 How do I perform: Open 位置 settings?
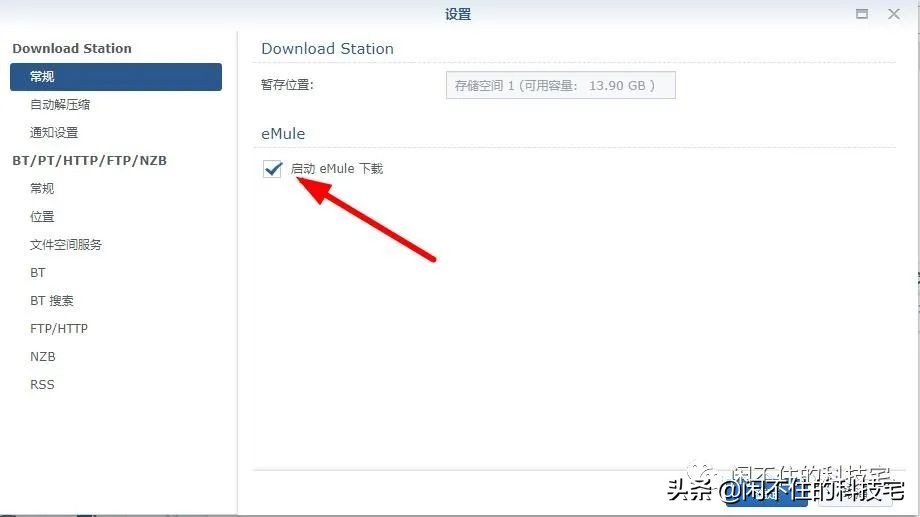(42, 217)
